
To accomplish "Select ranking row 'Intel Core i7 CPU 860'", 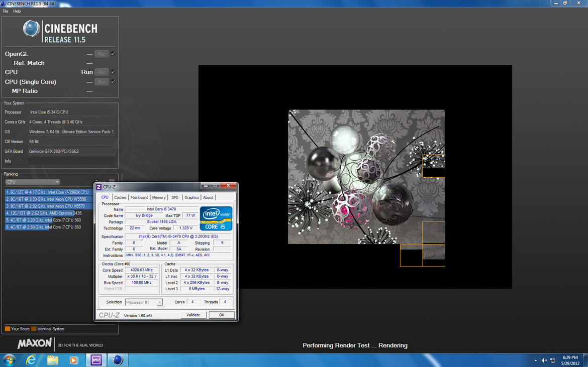I will pos(49,227).
